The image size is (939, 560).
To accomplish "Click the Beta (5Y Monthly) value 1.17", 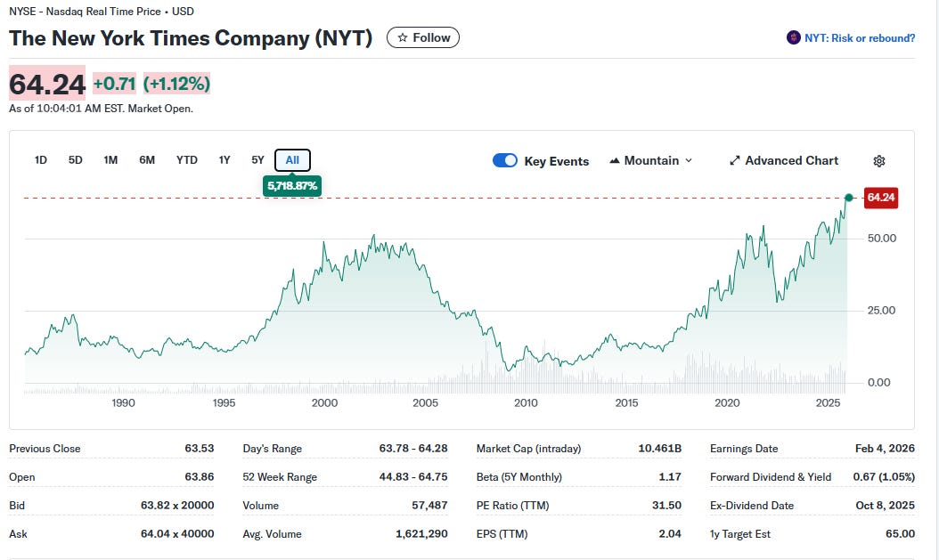I will coord(670,477).
